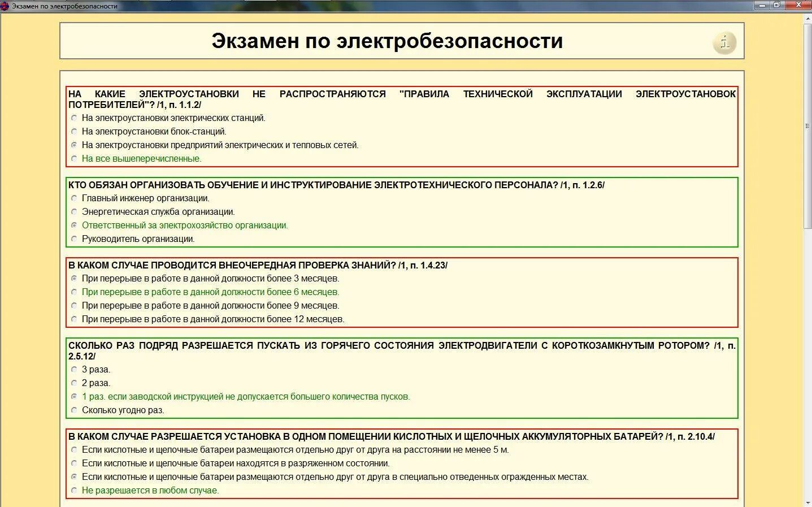Choose the 'более 6 месяцев' answer
812x507 pixels.
[x=74, y=292]
